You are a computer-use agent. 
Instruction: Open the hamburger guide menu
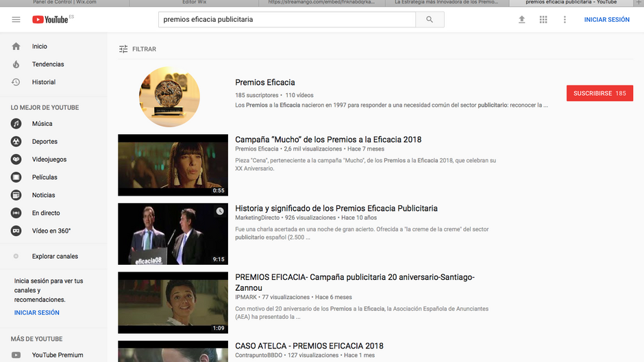tap(16, 19)
